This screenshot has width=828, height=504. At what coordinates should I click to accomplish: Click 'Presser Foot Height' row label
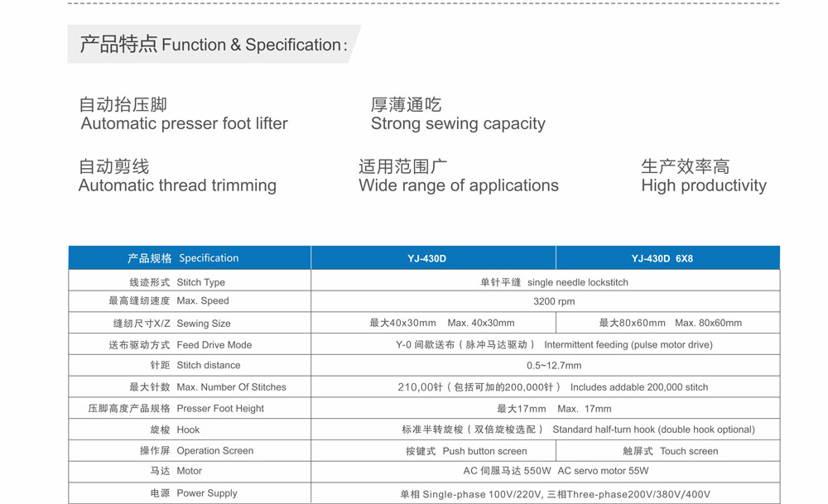[x=220, y=409]
